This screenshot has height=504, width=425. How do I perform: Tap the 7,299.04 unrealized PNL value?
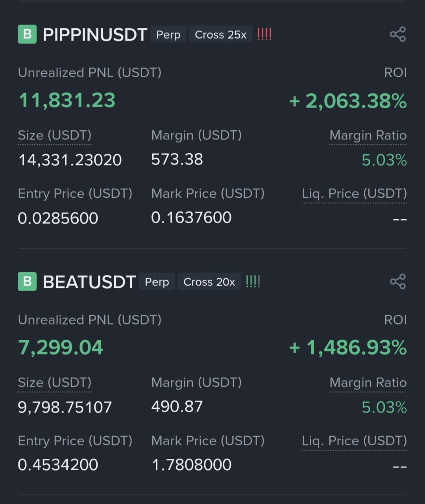pyautogui.click(x=61, y=348)
